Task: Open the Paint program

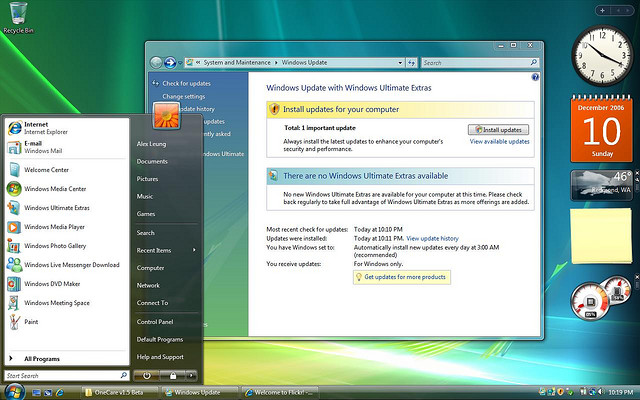Action: (x=67, y=322)
